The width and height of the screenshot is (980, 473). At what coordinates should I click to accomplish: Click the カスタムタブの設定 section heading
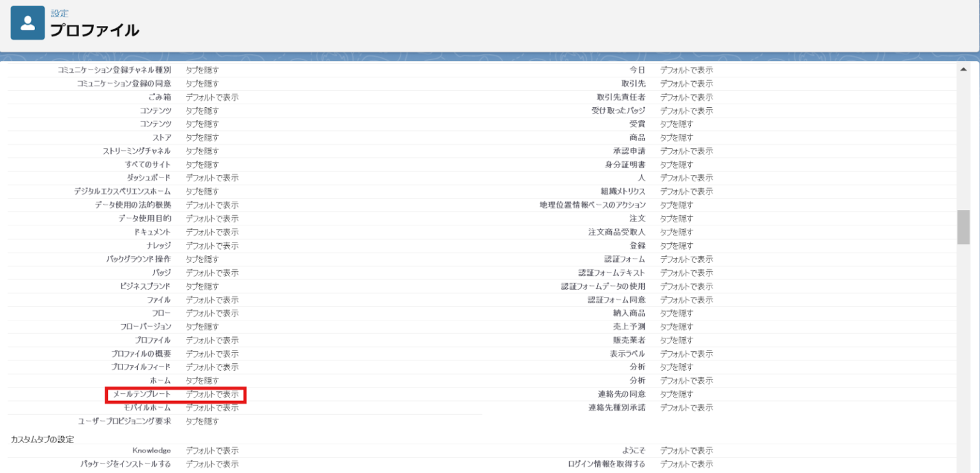pyautogui.click(x=42, y=439)
